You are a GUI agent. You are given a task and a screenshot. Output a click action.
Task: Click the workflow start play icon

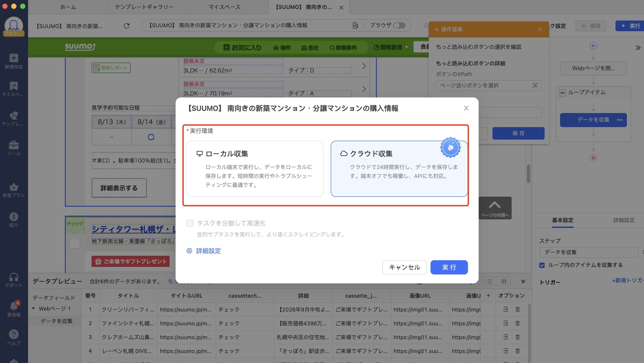coord(593,46)
